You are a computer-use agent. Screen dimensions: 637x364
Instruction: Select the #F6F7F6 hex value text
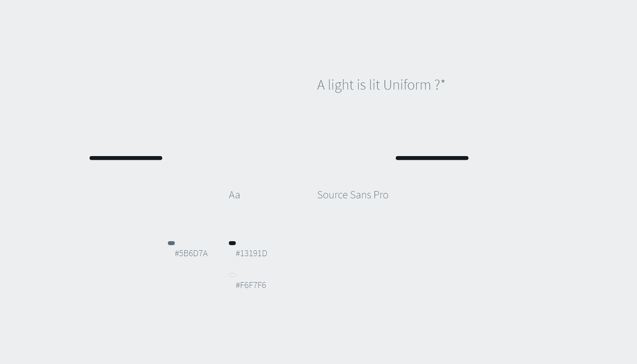click(x=251, y=285)
